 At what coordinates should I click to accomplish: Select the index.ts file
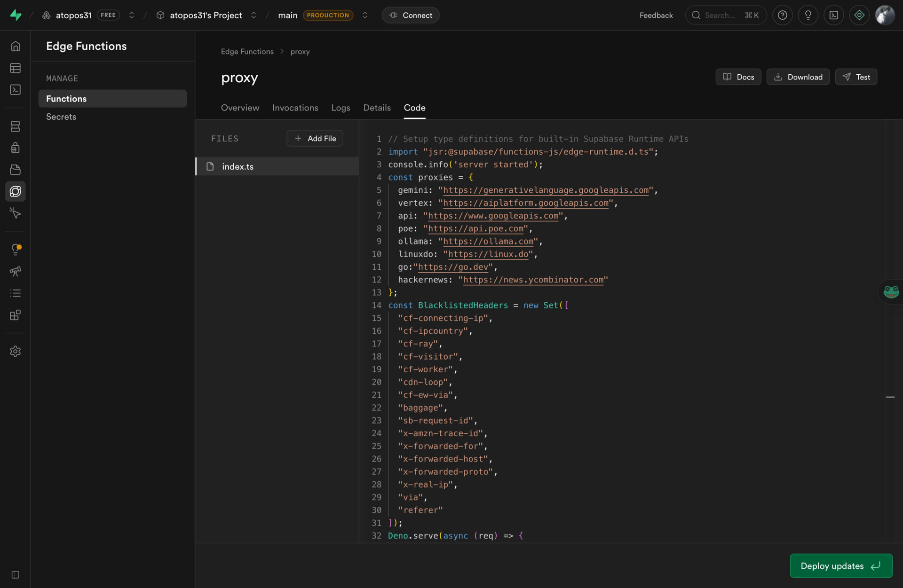[277, 166]
